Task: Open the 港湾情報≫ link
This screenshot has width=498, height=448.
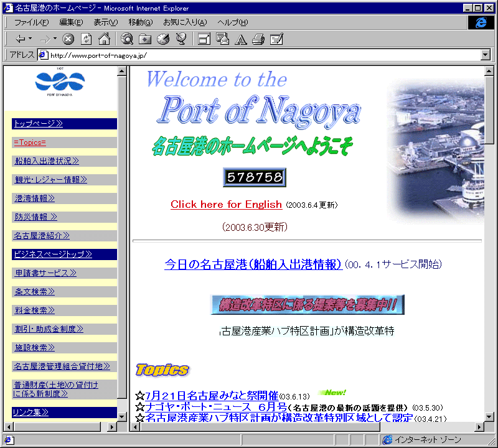Action: coord(35,198)
